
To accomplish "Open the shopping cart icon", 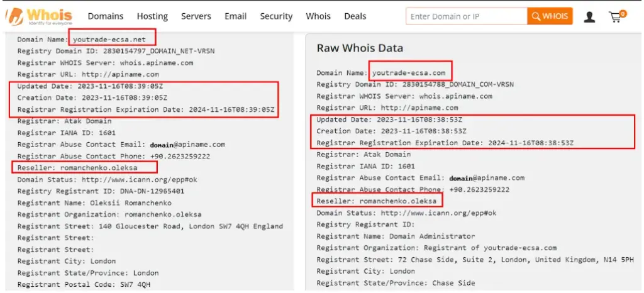I will click(618, 16).
